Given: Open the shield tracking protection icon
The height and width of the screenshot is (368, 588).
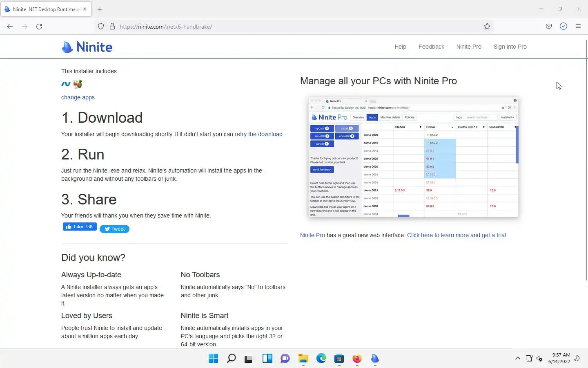Looking at the screenshot, I should tap(101, 27).
